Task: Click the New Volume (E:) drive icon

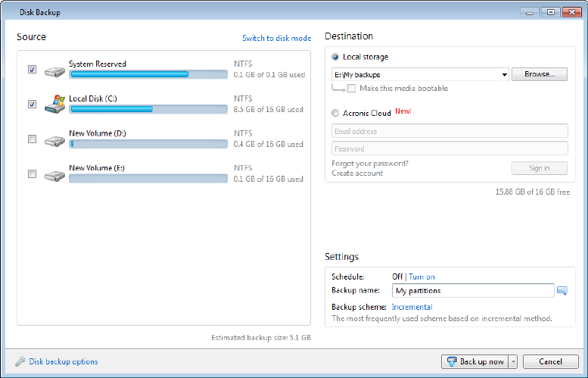Action: coord(54,175)
